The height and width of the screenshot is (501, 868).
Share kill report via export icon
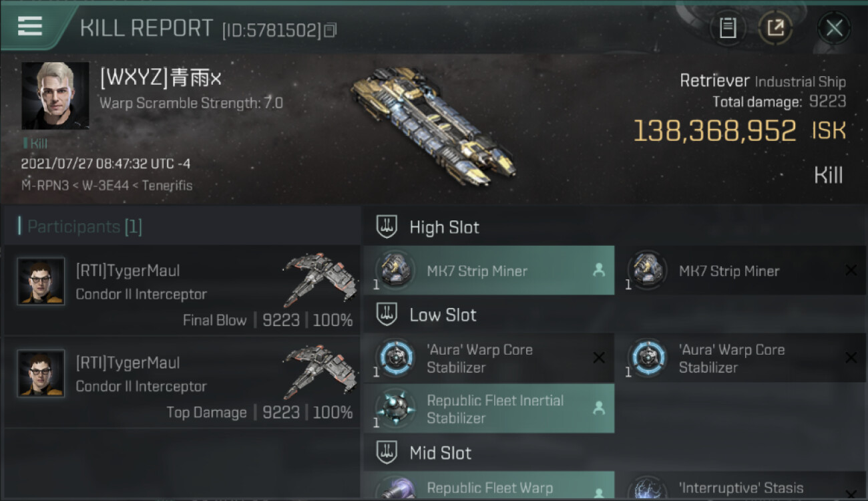point(775,28)
